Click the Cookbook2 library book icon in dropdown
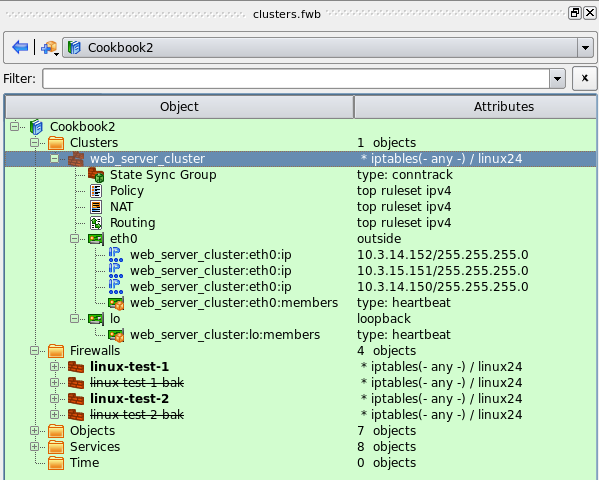 tap(74, 48)
